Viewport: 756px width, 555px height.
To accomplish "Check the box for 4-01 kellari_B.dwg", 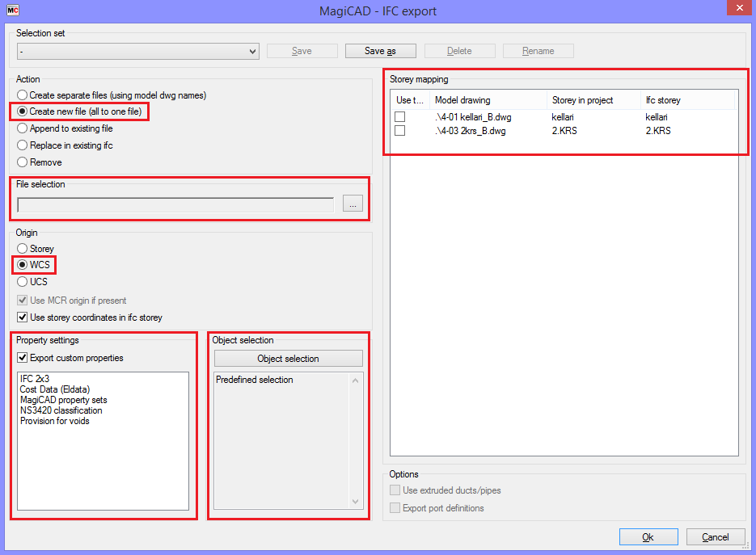I will point(399,116).
